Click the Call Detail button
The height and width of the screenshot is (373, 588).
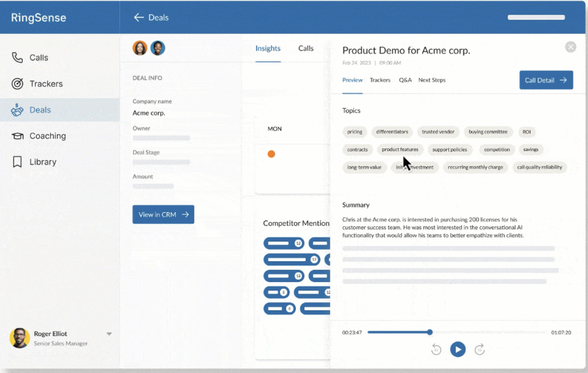point(546,80)
